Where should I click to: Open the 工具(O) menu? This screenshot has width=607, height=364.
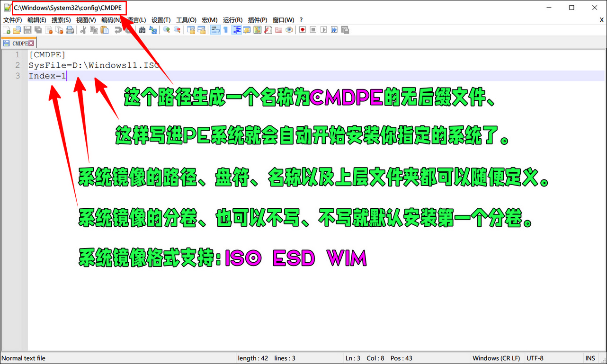[x=186, y=20]
